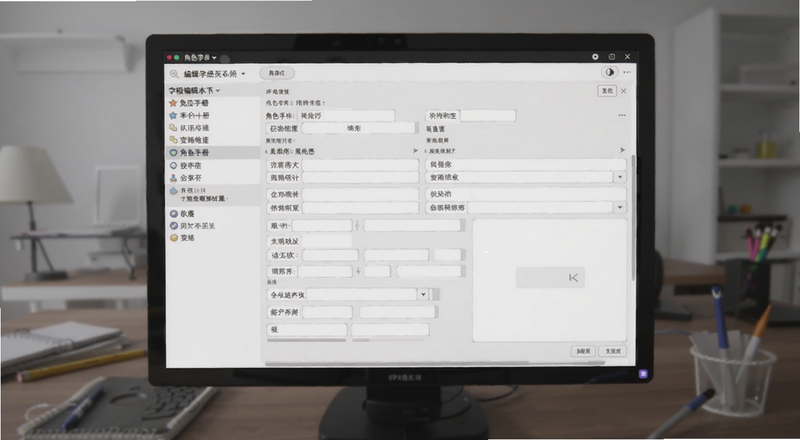Open the sidebar item with the person-stamp icon

tap(173, 178)
